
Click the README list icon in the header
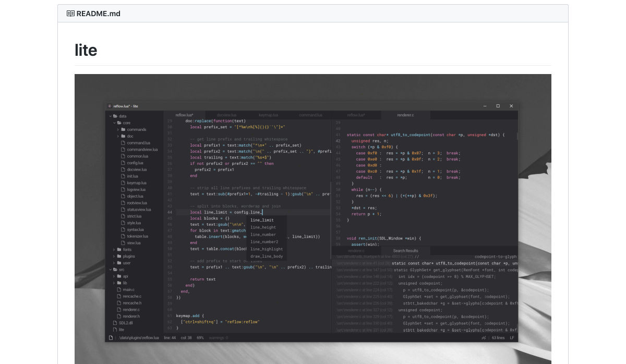(70, 14)
